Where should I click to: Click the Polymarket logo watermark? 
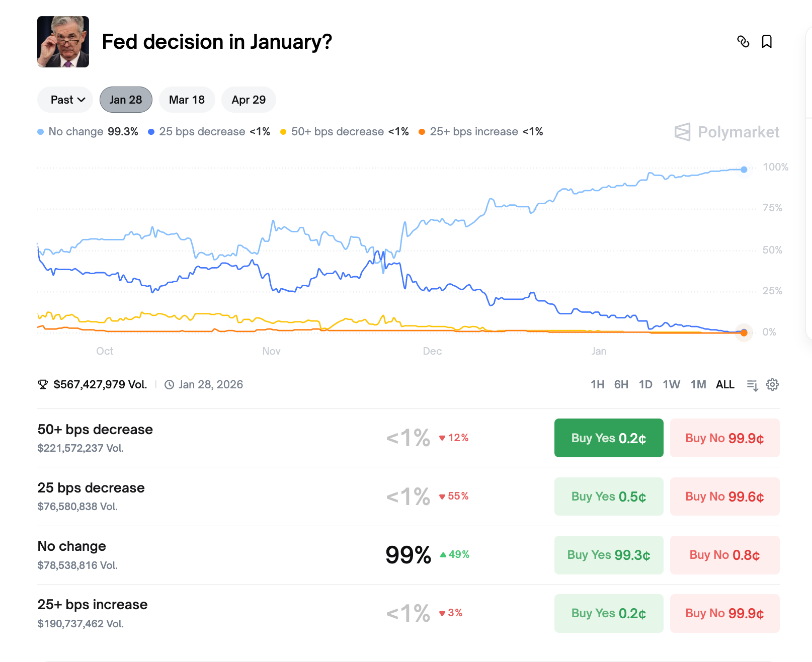(x=727, y=132)
